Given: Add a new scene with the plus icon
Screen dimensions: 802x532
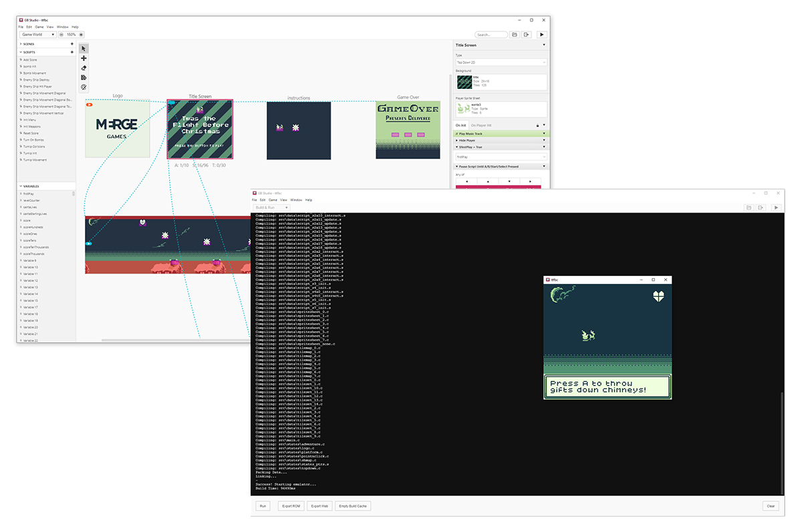Looking at the screenshot, I should pyautogui.click(x=72, y=43).
